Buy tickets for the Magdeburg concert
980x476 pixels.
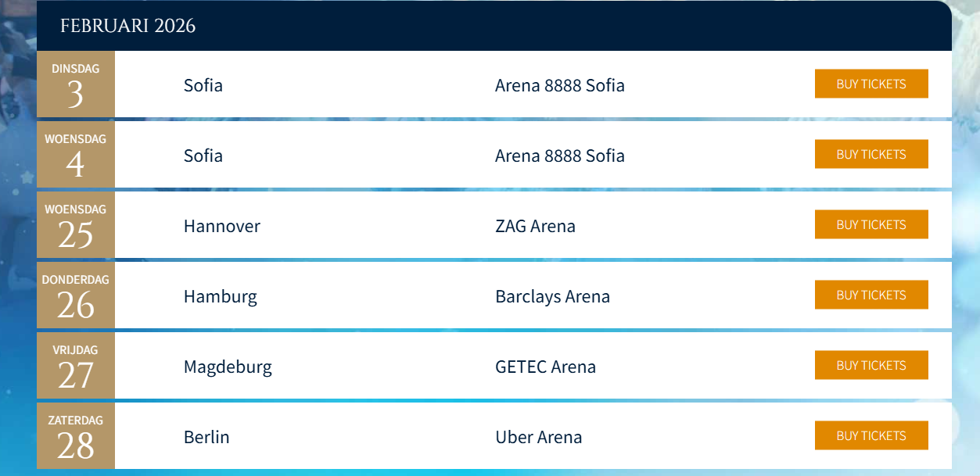(871, 365)
